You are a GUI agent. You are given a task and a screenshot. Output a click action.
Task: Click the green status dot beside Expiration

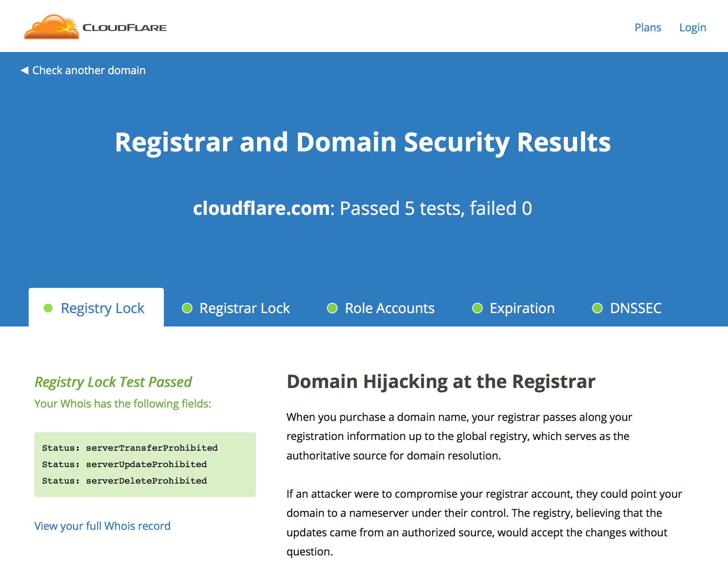point(477,308)
